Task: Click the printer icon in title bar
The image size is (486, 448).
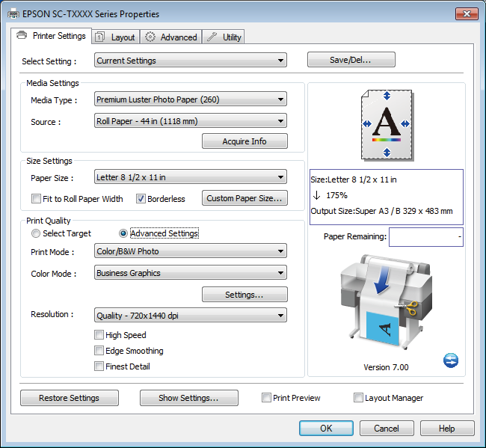Action: point(13,14)
